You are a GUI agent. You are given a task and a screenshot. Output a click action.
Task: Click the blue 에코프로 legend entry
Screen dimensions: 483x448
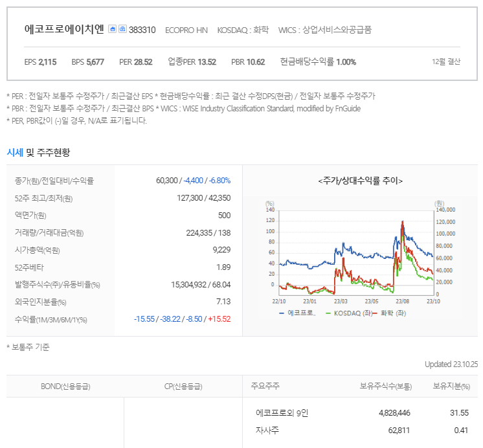click(x=298, y=313)
